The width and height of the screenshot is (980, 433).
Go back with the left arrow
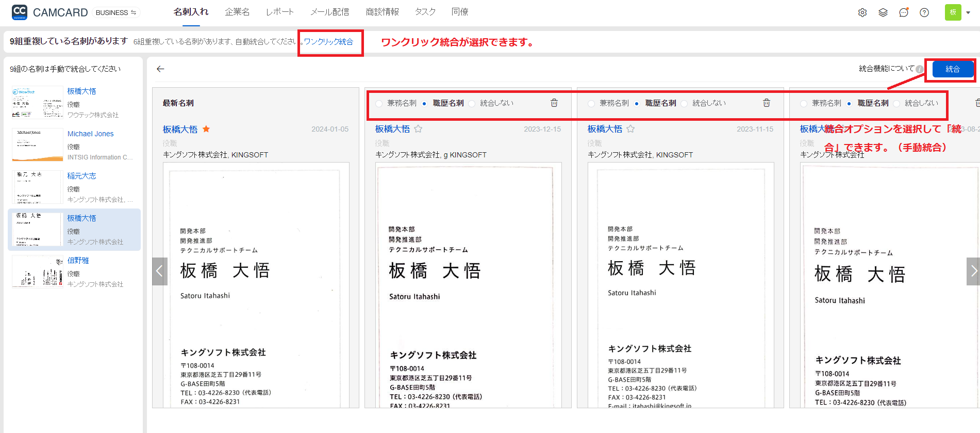[160, 69]
